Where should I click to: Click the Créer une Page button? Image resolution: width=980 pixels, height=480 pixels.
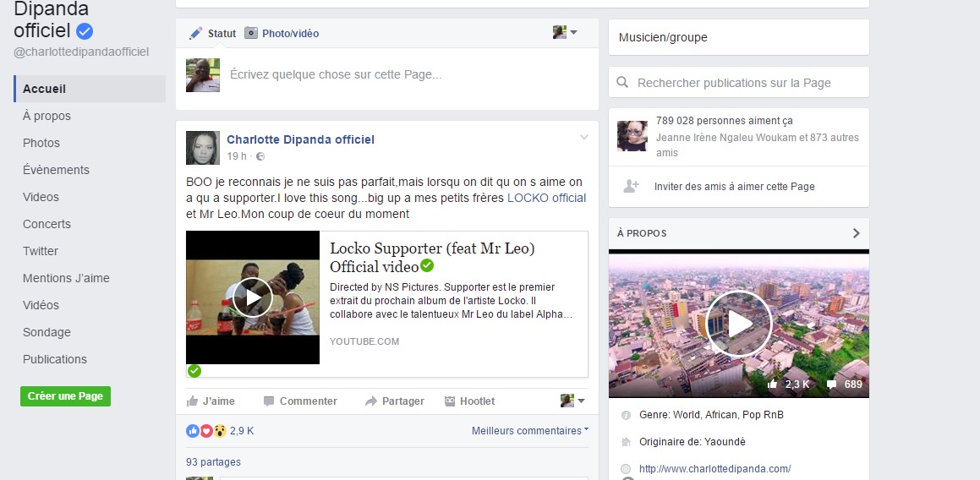[x=66, y=396]
